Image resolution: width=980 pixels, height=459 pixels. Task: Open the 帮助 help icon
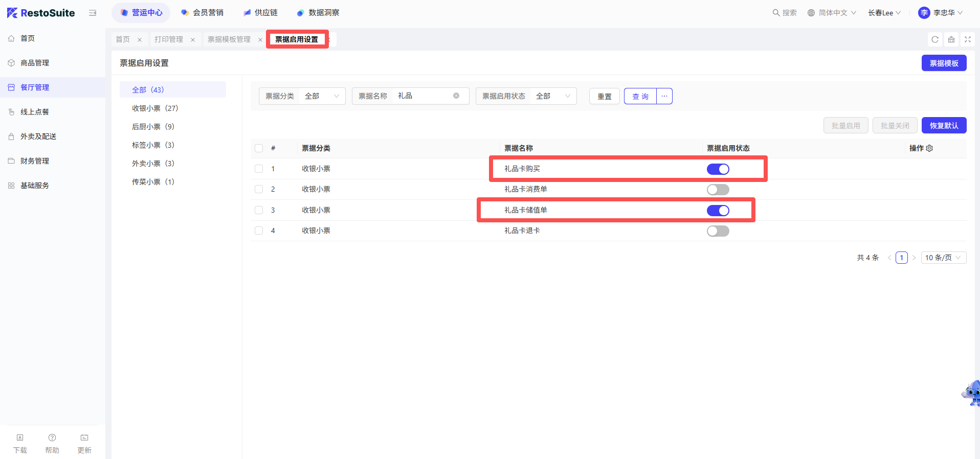[52, 438]
